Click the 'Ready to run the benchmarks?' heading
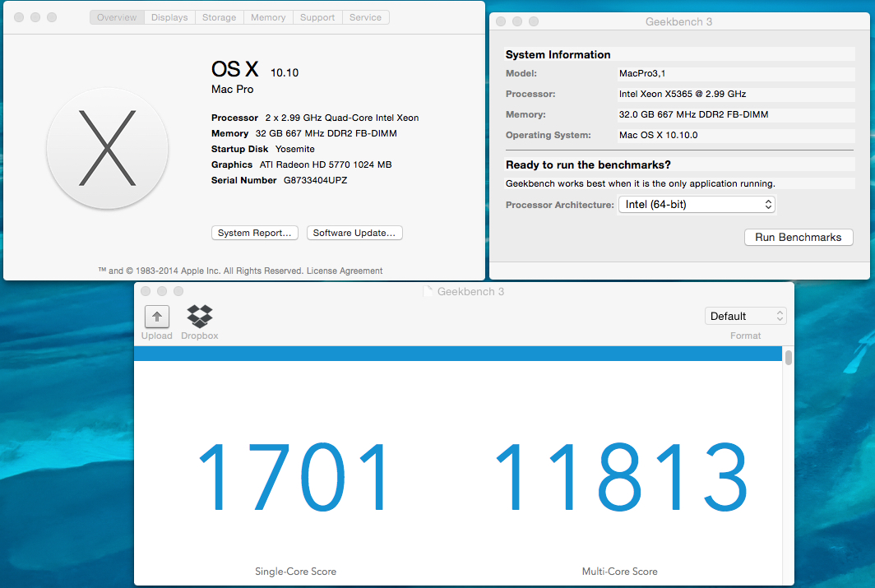Viewport: 875px width, 588px height. point(588,164)
